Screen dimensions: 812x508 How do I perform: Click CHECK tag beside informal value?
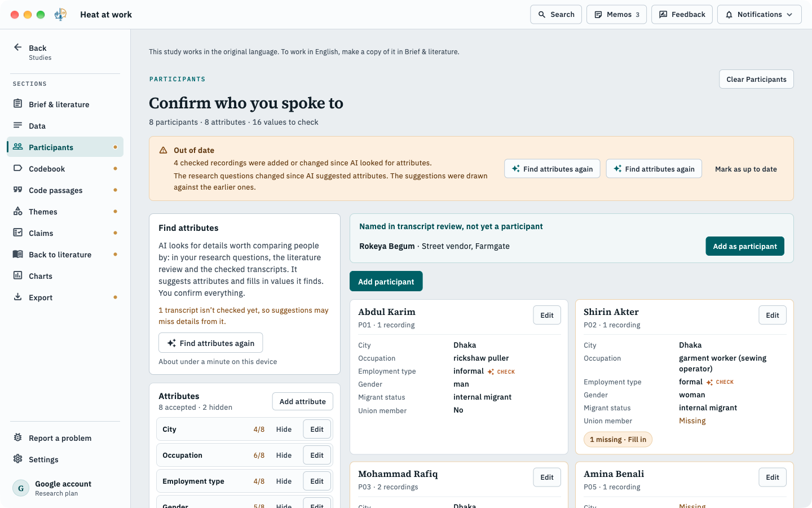tap(501, 372)
